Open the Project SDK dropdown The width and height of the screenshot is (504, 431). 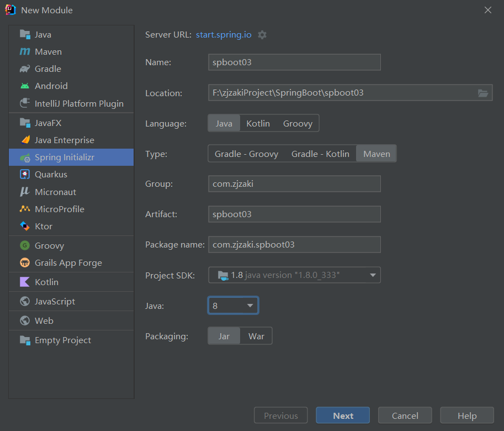point(294,275)
